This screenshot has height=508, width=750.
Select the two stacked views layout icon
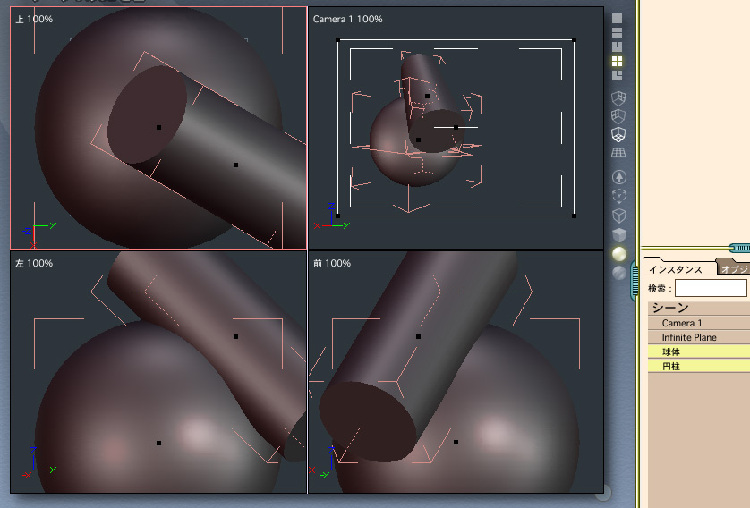click(618, 32)
